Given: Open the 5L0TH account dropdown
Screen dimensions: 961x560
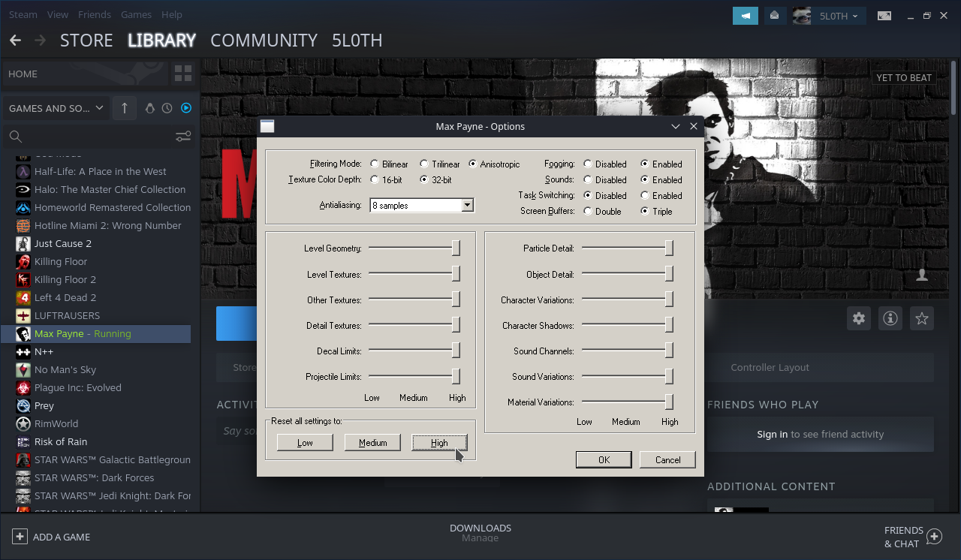Looking at the screenshot, I should 839,16.
